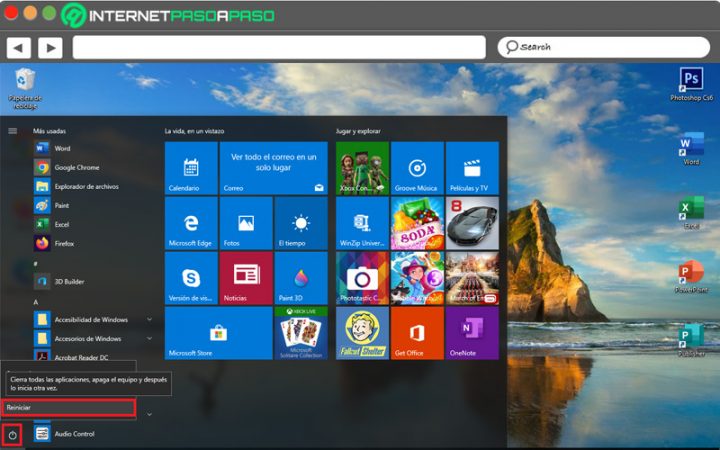Open the Correo mail tile

pos(273,167)
